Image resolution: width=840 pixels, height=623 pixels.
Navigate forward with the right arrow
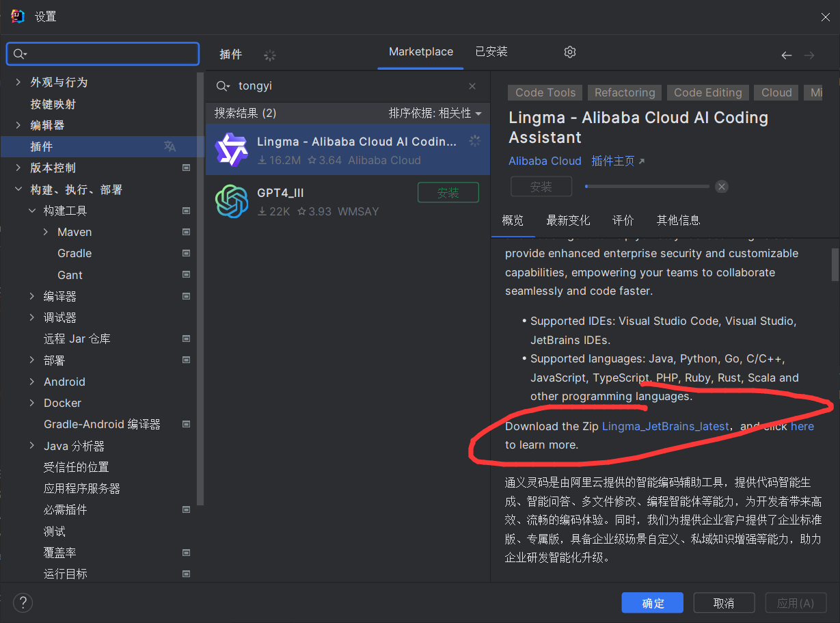[809, 55]
